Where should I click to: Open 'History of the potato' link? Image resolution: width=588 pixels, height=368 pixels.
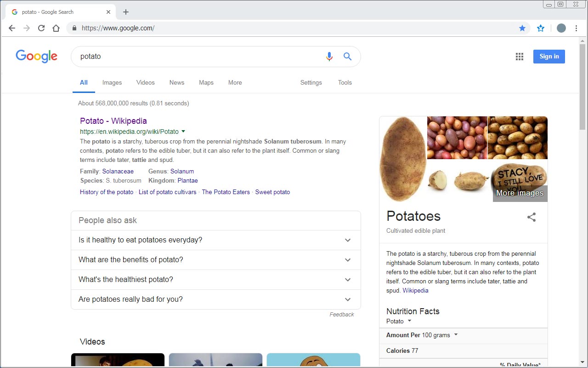tap(107, 192)
